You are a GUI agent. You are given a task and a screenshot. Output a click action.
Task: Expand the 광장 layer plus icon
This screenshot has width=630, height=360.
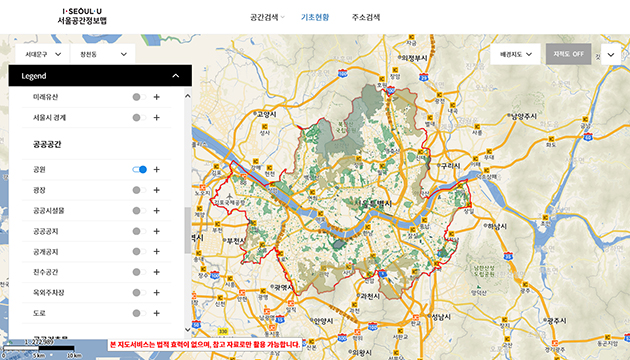pos(157,190)
